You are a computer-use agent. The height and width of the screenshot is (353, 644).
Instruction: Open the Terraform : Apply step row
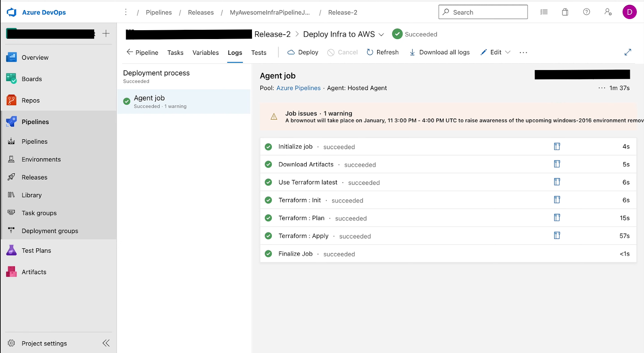point(448,236)
